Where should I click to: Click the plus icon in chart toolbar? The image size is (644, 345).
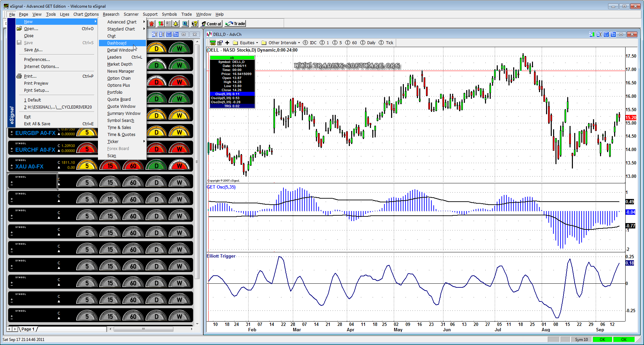227,43
